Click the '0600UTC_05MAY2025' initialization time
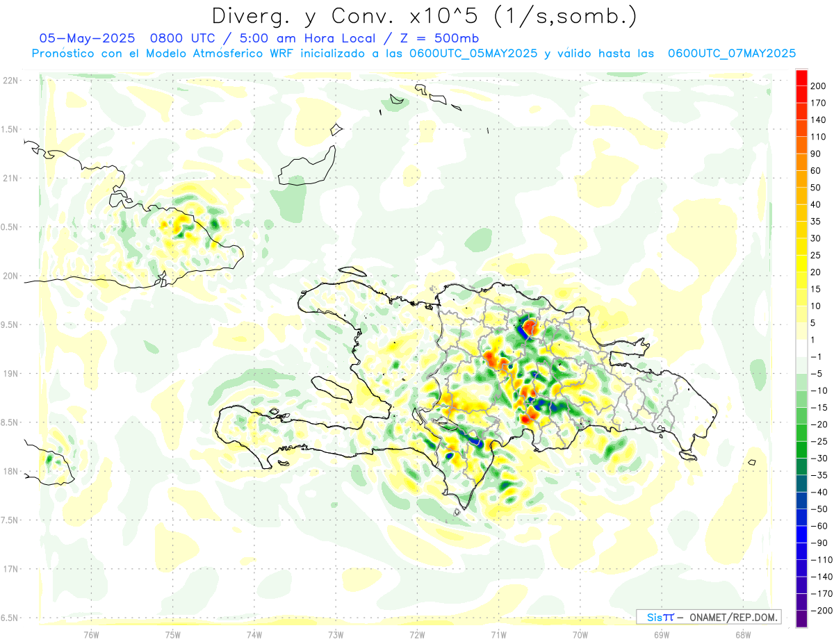The width and height of the screenshot is (834, 644). [x=474, y=53]
